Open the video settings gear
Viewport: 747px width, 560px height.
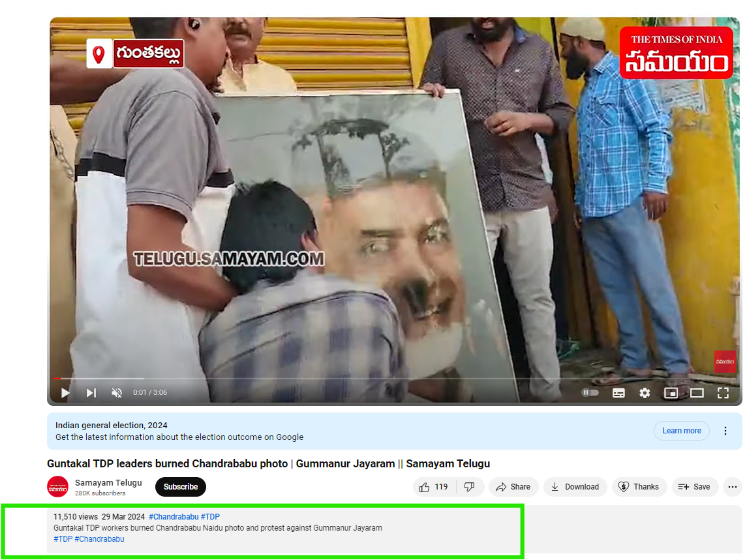[x=645, y=393]
